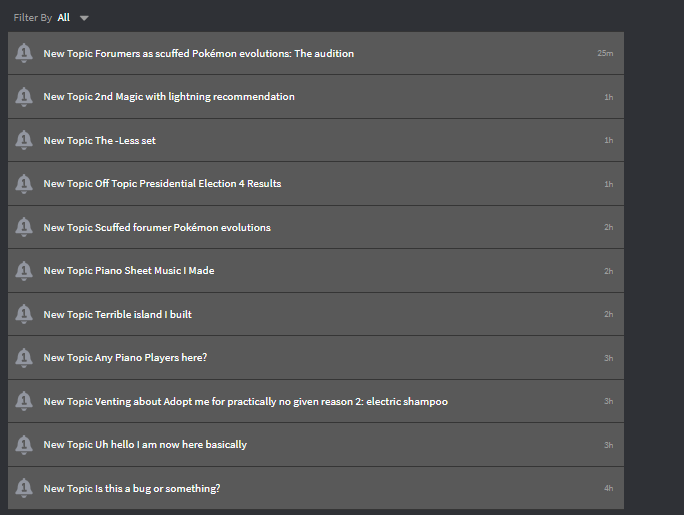Viewport: 684px width, 515px height.
Task: Click bell icon next to 2nd Magic with lightning
Action: click(24, 97)
